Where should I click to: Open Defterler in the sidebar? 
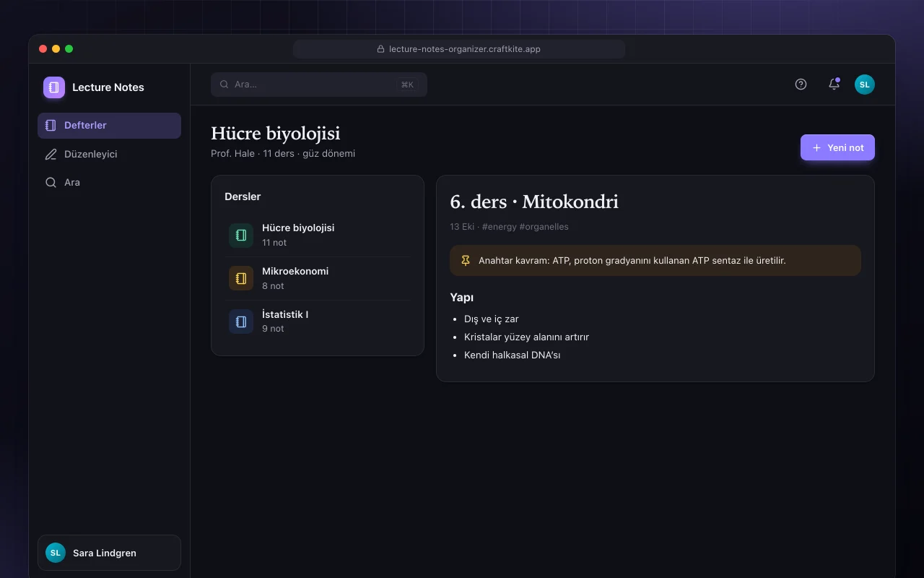click(109, 125)
